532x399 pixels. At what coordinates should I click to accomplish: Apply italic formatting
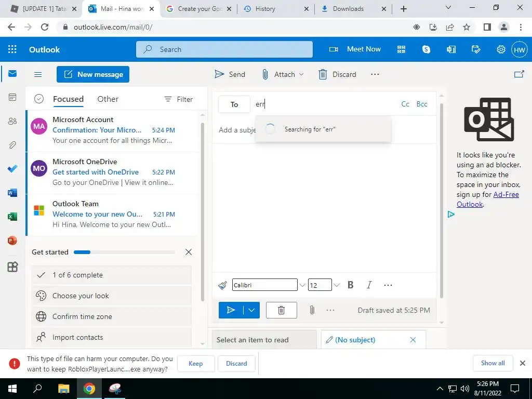[x=369, y=285]
